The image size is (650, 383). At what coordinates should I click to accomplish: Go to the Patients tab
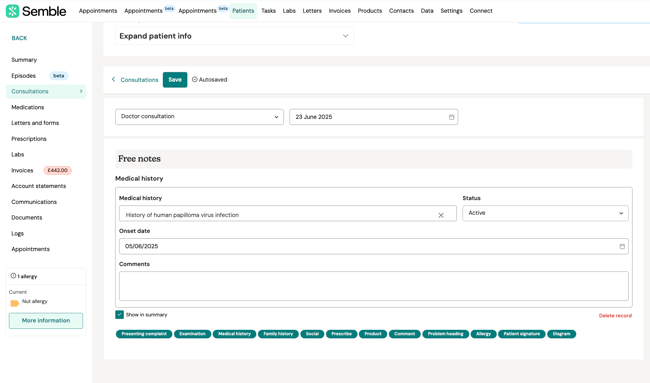coord(243,11)
